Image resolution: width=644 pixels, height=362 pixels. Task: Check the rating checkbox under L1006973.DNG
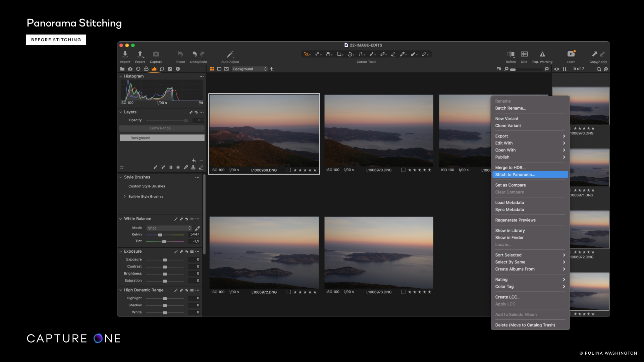tap(404, 292)
